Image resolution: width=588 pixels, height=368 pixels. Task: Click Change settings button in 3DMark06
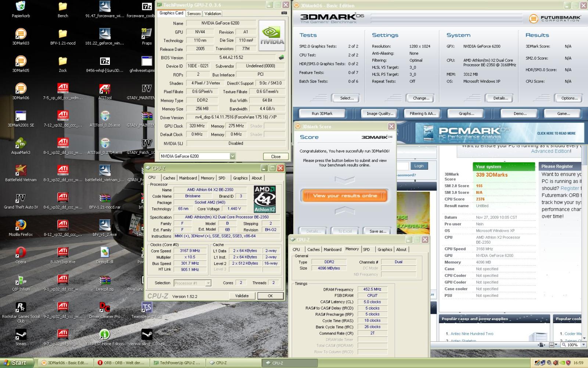click(421, 98)
